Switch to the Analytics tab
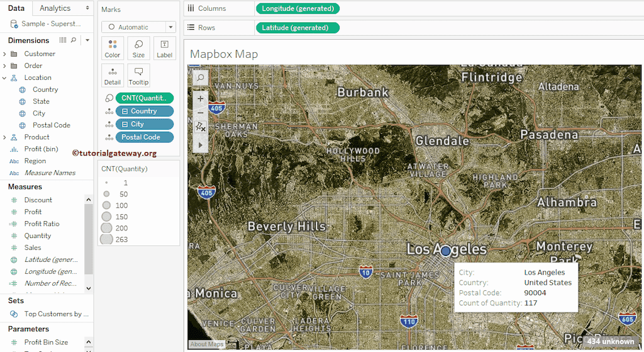 pos(55,8)
